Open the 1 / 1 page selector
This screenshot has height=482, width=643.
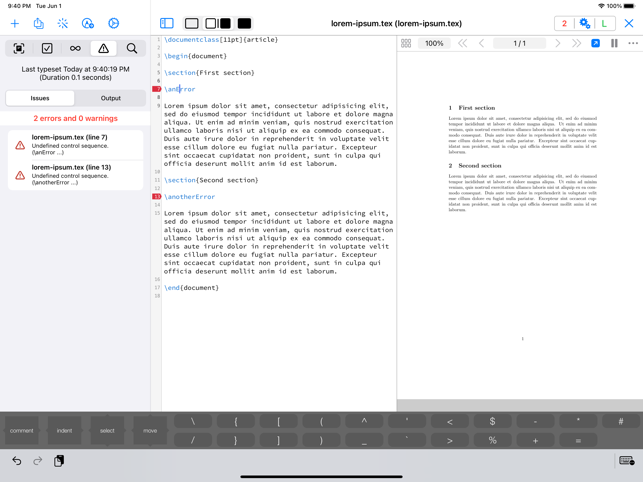click(x=519, y=44)
